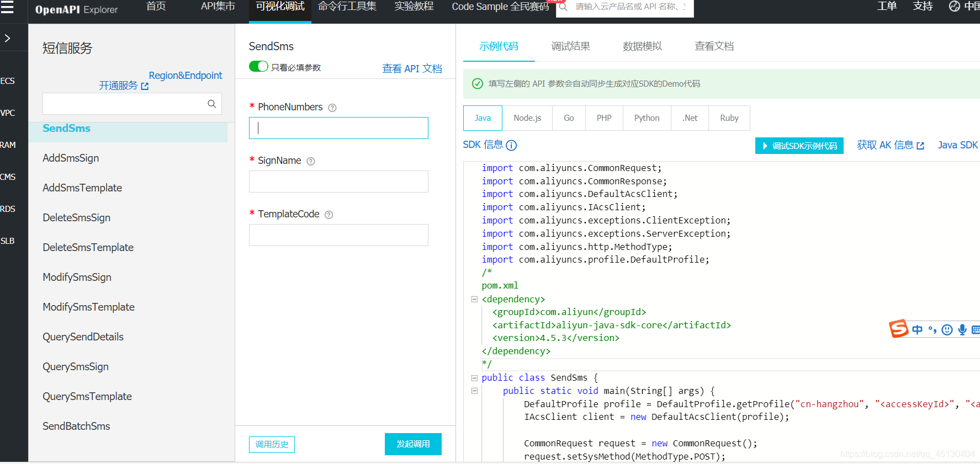Expand sidebar with chevron arrow

pyautogui.click(x=7, y=38)
